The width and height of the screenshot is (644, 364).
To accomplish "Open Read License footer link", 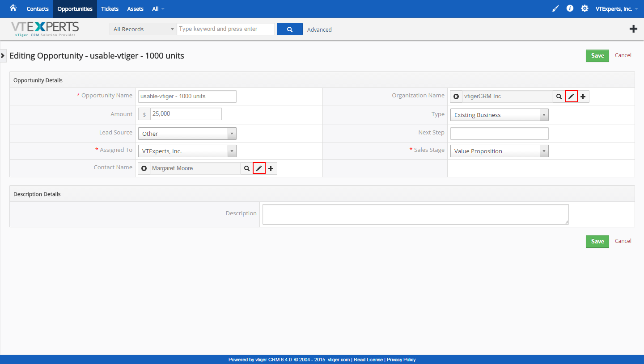I will [368, 360].
